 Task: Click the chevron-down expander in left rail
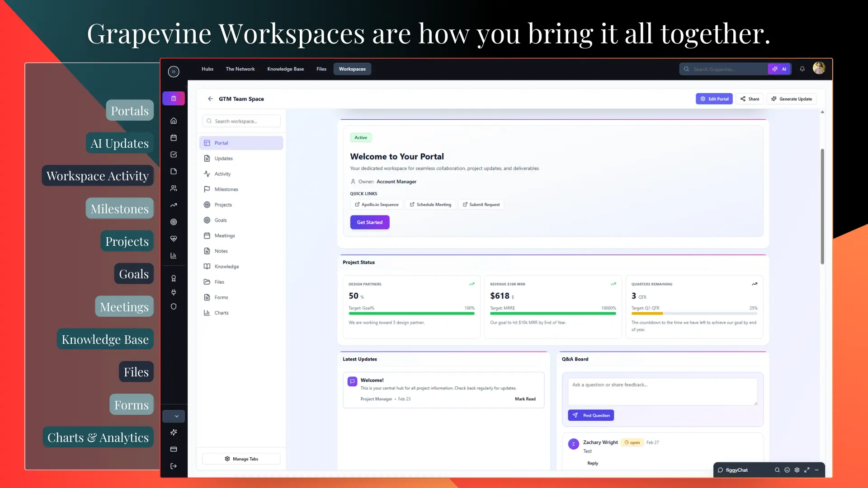[176, 416]
